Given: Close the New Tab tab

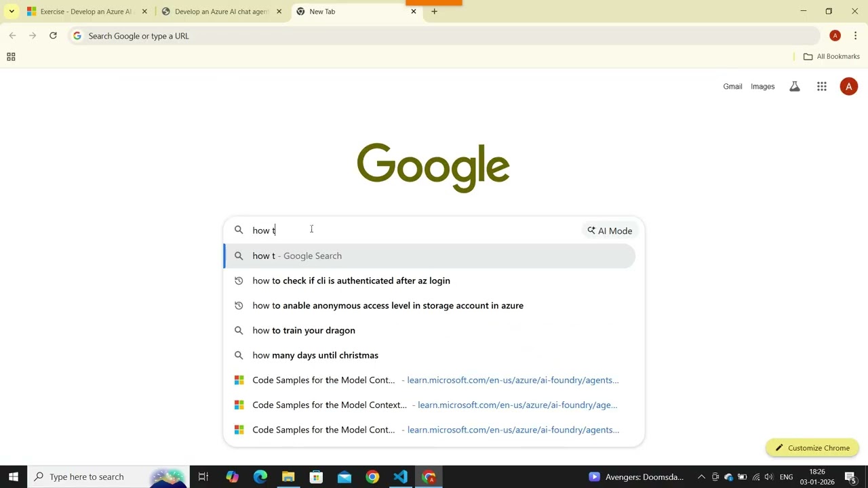Looking at the screenshot, I should [x=414, y=12].
